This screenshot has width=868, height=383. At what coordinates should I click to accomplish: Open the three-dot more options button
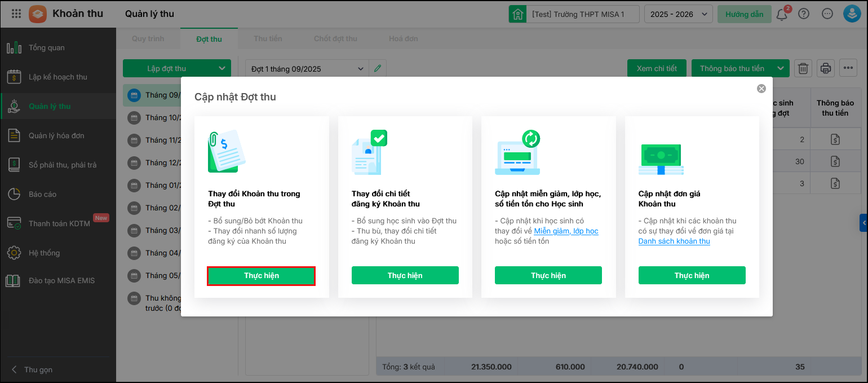(848, 69)
